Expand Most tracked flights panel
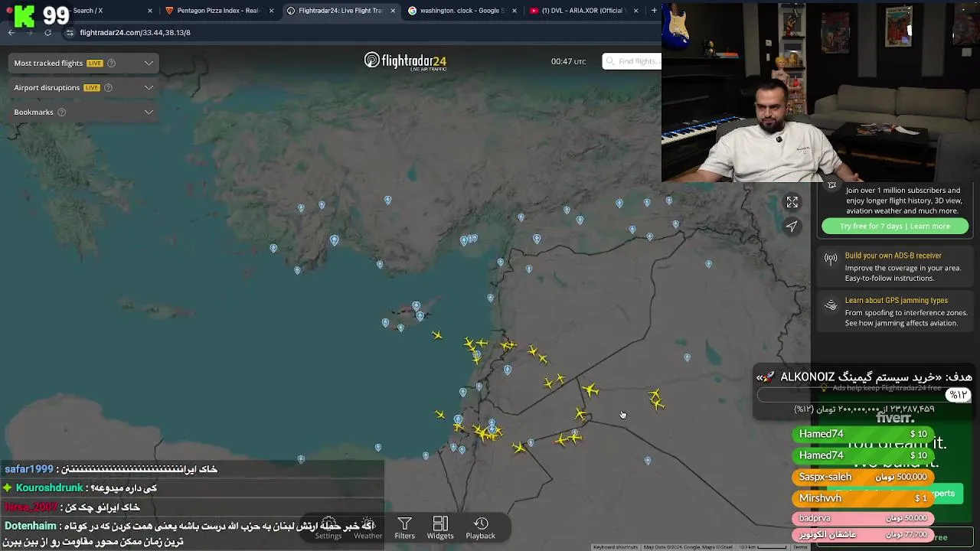Viewport: 980px width, 551px height. click(149, 63)
